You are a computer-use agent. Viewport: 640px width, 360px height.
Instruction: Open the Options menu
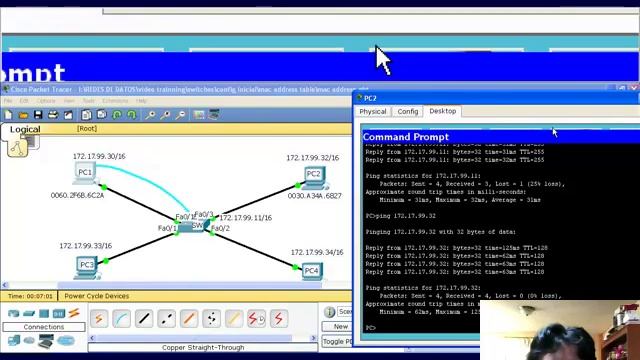(46, 101)
